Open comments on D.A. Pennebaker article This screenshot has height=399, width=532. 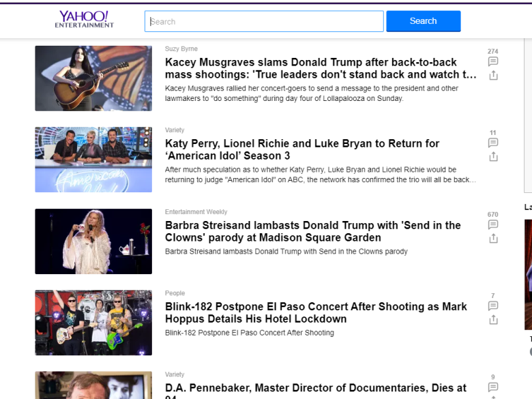(493, 387)
